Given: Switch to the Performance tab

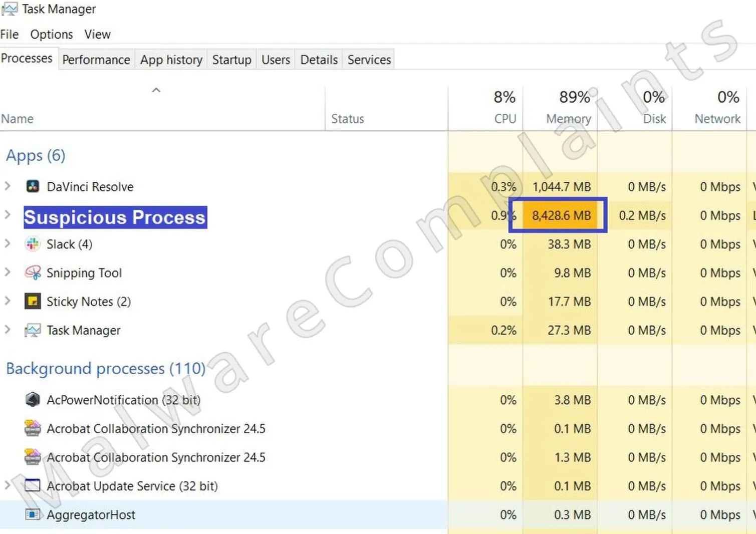Looking at the screenshot, I should tap(96, 60).
